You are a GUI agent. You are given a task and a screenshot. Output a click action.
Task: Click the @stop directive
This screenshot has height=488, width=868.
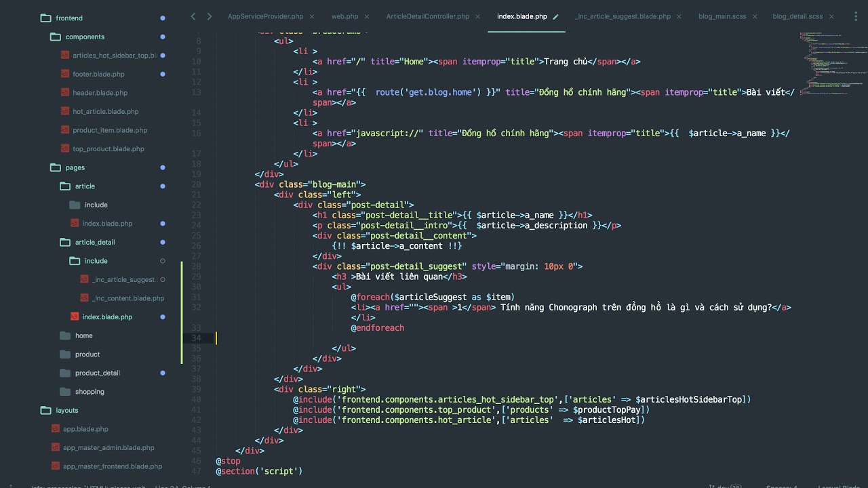pos(228,461)
